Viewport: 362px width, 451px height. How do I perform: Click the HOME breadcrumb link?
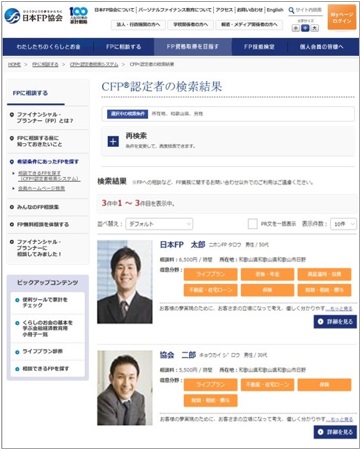pos(14,64)
